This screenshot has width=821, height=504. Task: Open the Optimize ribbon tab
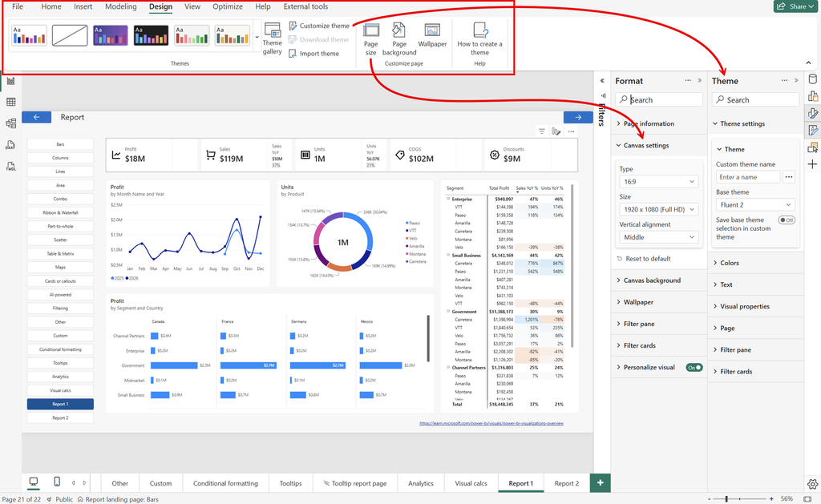(x=227, y=6)
